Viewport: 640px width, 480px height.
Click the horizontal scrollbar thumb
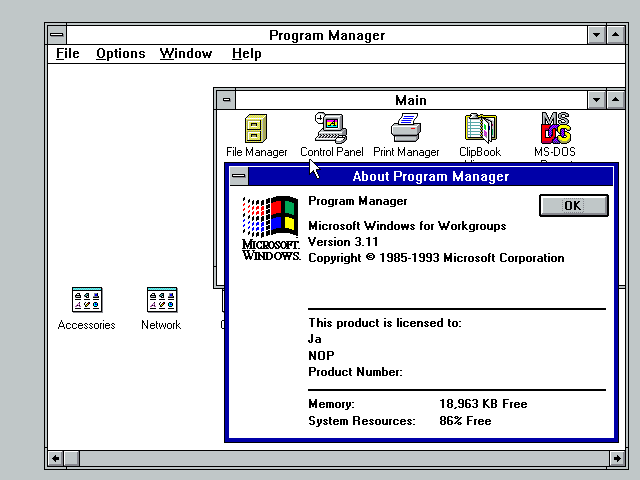coord(72,458)
